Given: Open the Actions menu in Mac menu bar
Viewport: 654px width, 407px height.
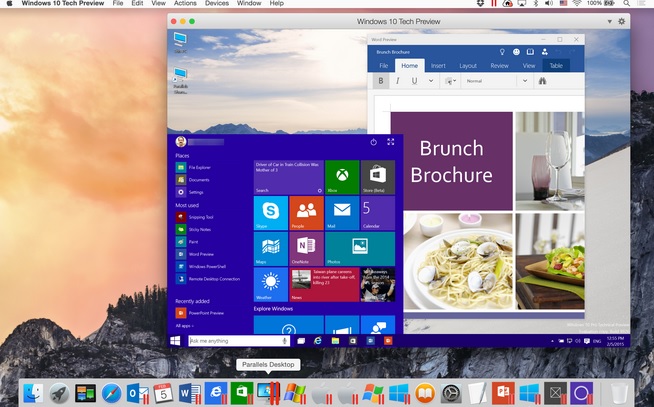Looking at the screenshot, I should pos(185,3).
